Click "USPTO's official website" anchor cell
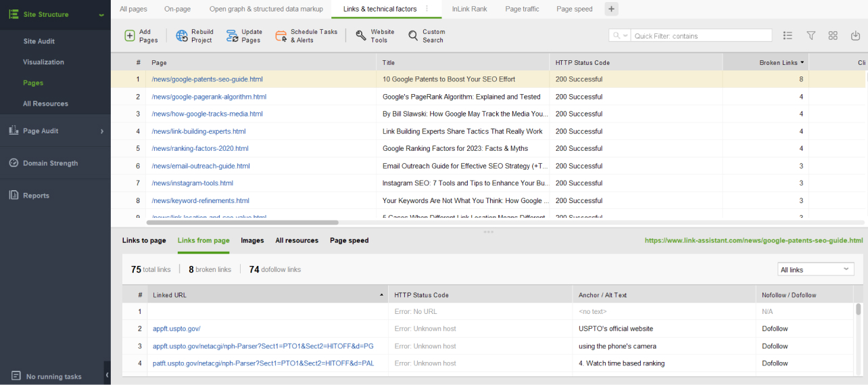 [x=616, y=329]
